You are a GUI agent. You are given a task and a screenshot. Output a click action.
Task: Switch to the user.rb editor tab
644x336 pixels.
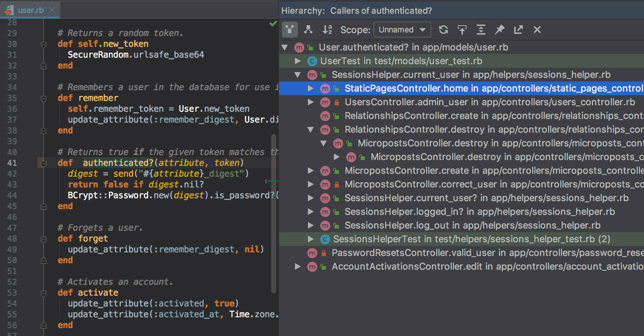(x=31, y=10)
